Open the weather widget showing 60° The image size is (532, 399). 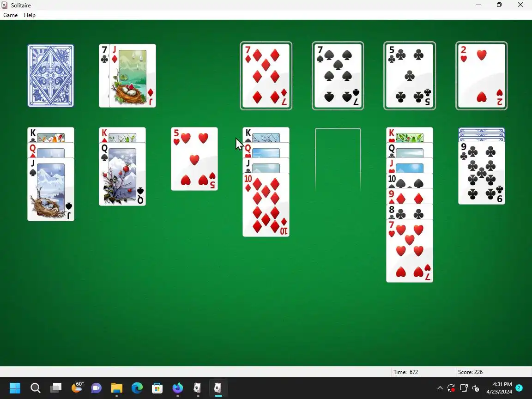click(x=77, y=387)
